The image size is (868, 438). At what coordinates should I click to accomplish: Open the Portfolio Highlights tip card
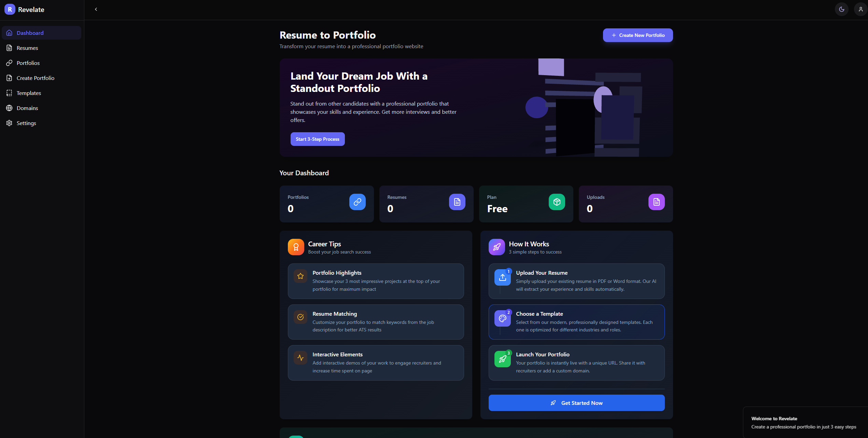[376, 281]
